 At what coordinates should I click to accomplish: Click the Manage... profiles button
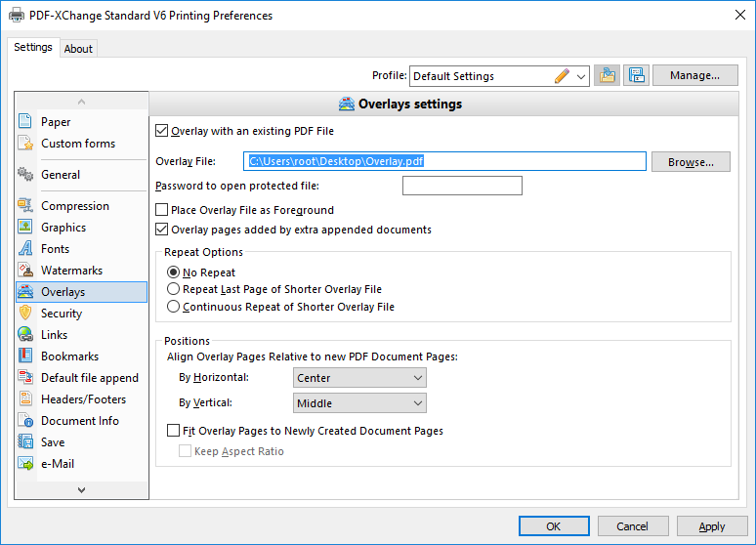tap(694, 76)
